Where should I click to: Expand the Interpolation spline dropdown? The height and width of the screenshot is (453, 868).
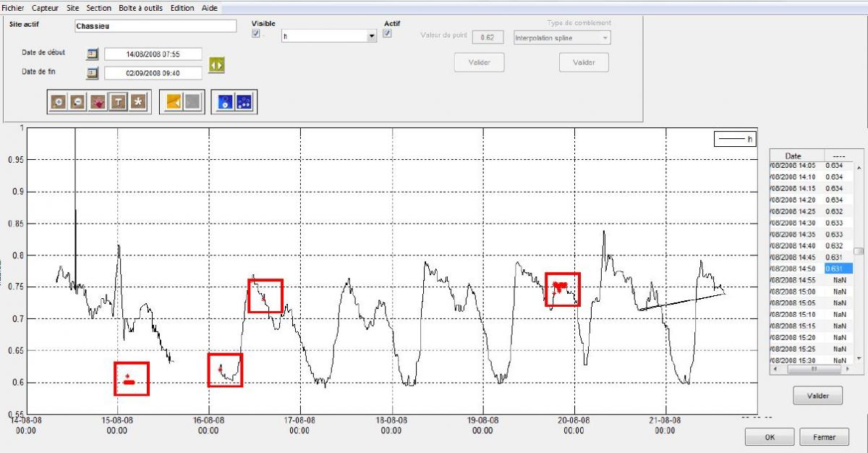pyautogui.click(x=561, y=38)
